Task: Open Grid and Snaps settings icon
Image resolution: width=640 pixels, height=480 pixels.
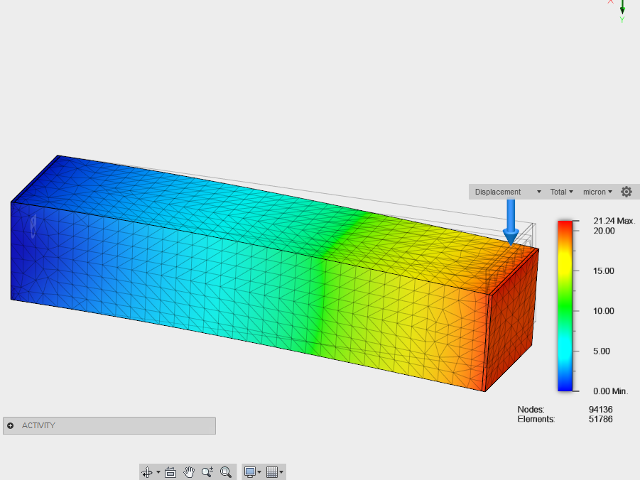Action: tap(271, 471)
